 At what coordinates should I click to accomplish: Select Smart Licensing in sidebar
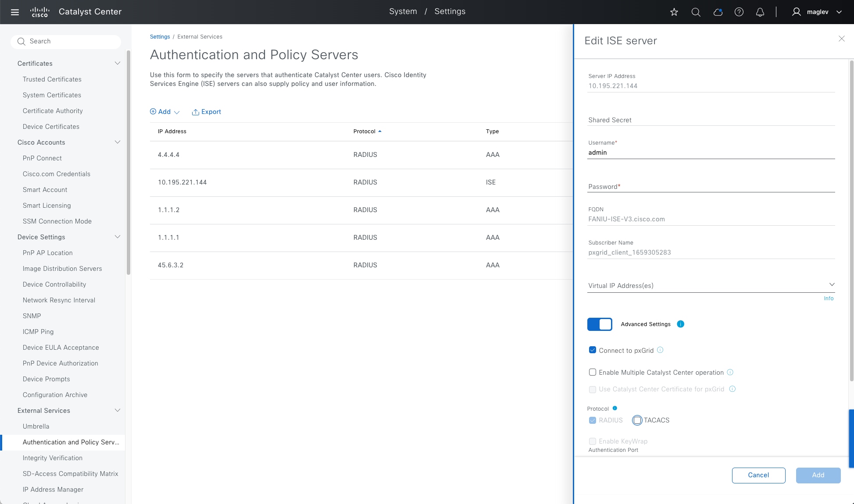click(46, 206)
